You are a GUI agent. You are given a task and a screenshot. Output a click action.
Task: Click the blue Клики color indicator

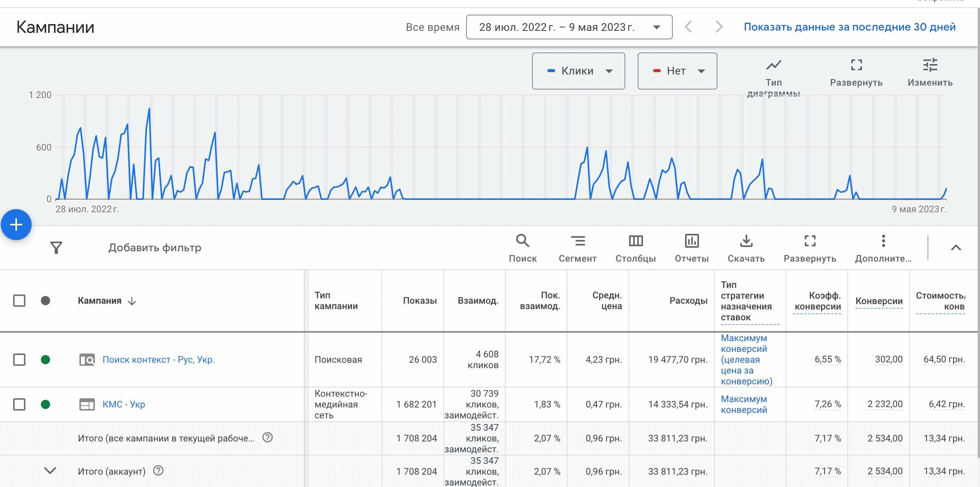click(551, 71)
